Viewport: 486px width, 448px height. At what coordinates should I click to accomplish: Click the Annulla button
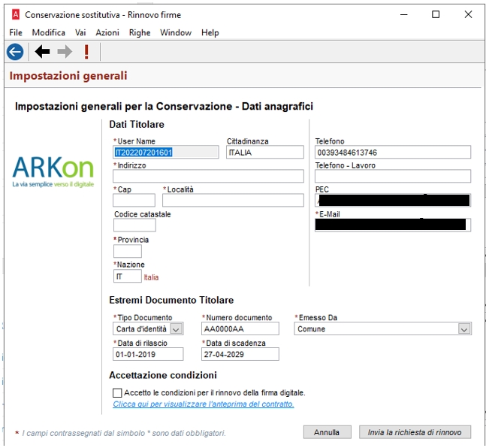(328, 432)
